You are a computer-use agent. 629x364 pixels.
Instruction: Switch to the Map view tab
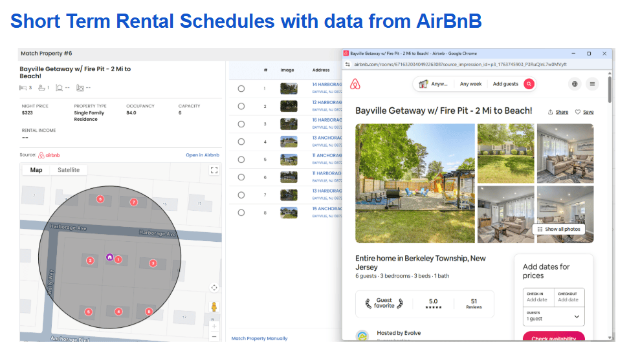click(x=36, y=170)
